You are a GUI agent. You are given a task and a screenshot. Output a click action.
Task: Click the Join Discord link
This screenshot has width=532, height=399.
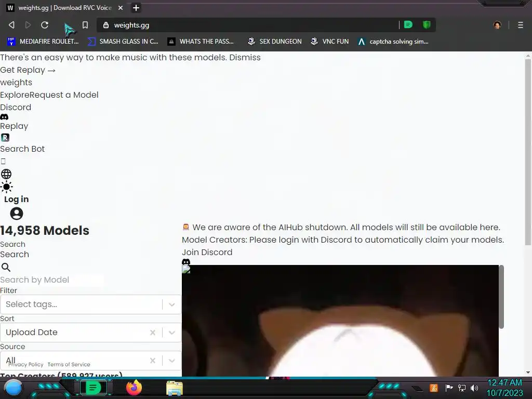point(207,252)
